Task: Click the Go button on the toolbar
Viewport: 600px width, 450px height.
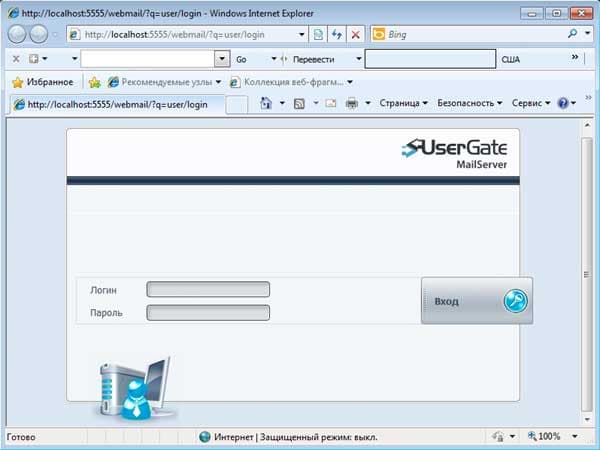Action: (241, 59)
